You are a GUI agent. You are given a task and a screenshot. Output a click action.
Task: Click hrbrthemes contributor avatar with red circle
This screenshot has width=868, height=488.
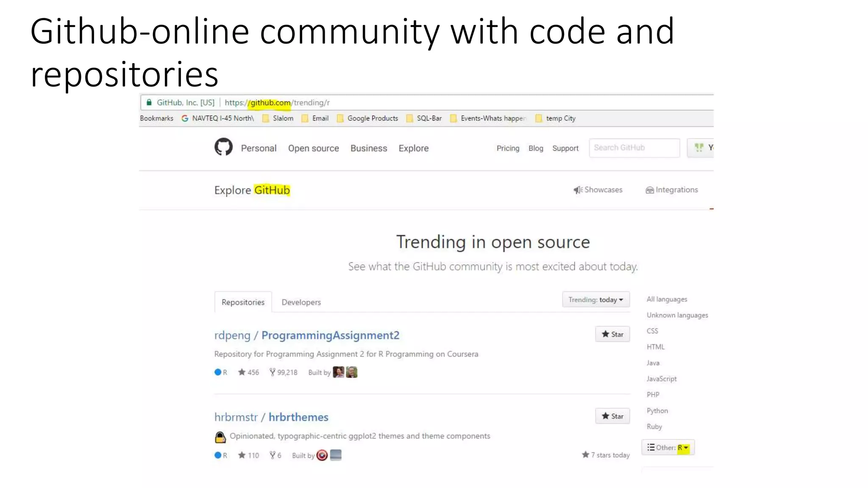click(322, 455)
